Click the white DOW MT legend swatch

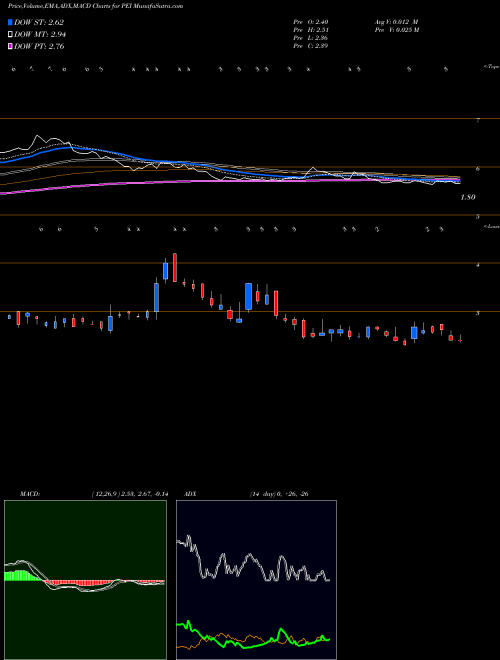11,34
